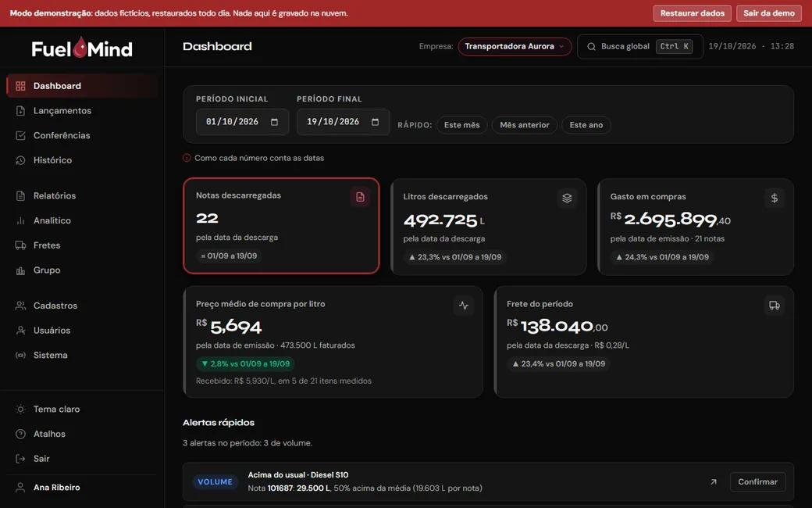Click the R$ 138.040,00 freight value

tap(557, 327)
